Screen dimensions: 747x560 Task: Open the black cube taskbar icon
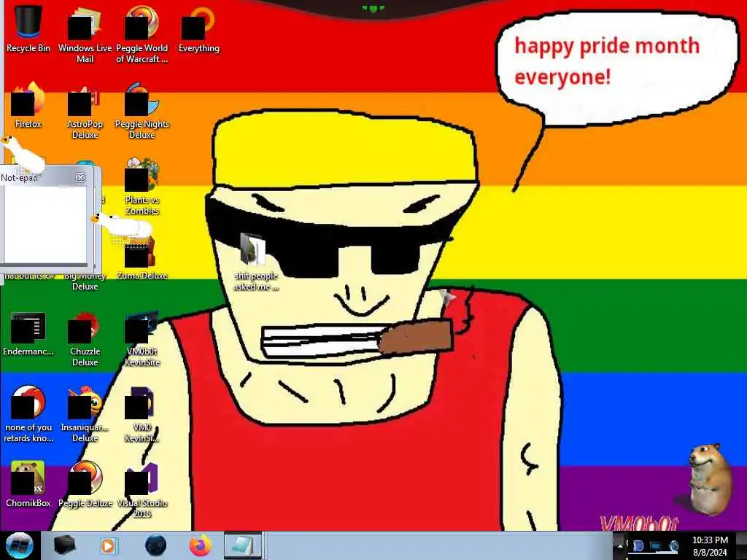tap(64, 545)
